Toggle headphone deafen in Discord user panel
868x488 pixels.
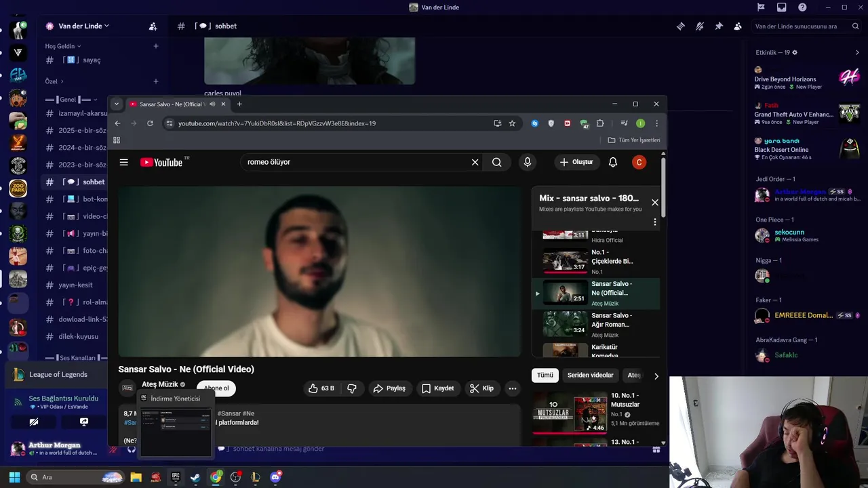tap(132, 449)
